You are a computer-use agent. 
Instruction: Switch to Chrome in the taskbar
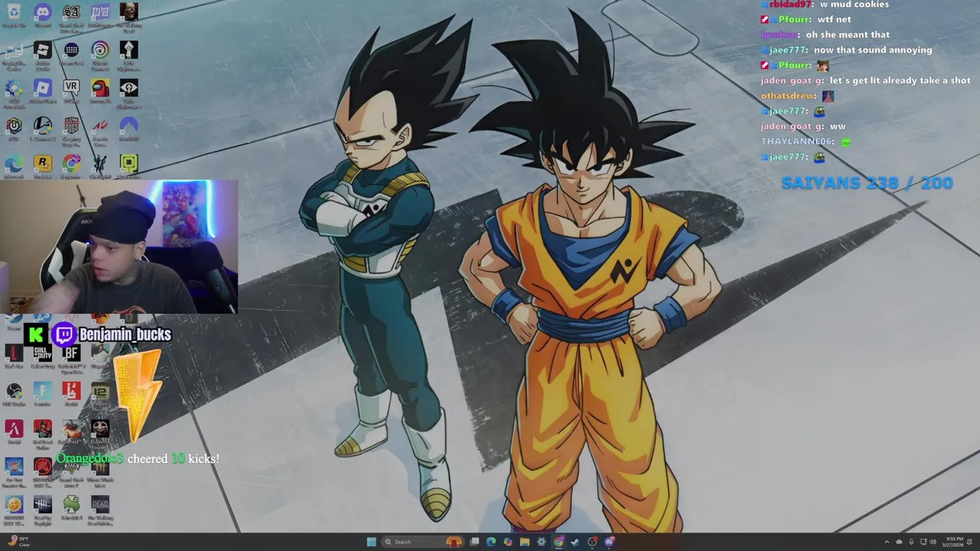pos(558,542)
